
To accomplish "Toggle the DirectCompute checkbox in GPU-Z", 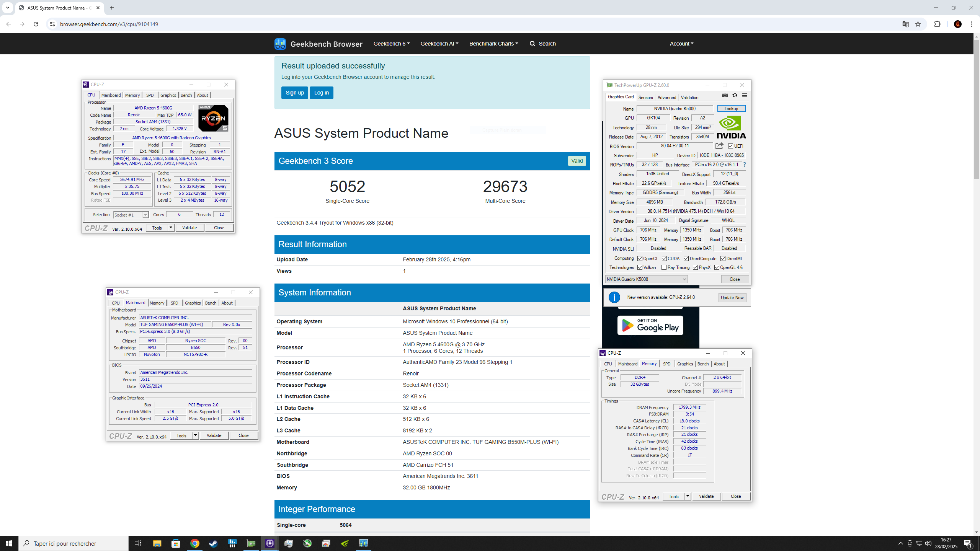I will pyautogui.click(x=686, y=259).
